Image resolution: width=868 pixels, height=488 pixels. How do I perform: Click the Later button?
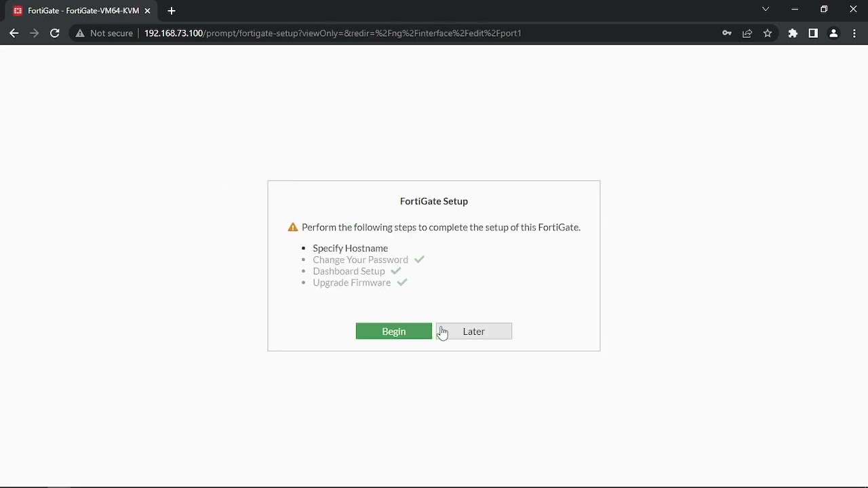point(473,331)
